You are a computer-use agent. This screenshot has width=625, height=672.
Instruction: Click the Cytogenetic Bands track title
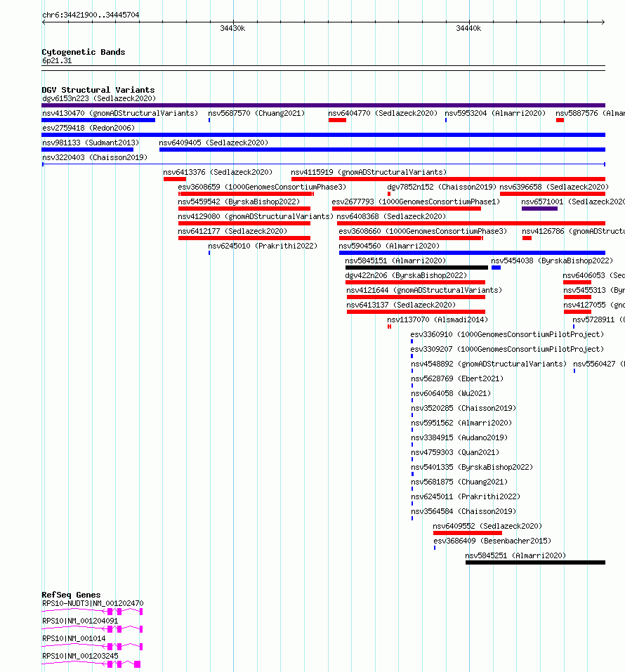click(83, 52)
